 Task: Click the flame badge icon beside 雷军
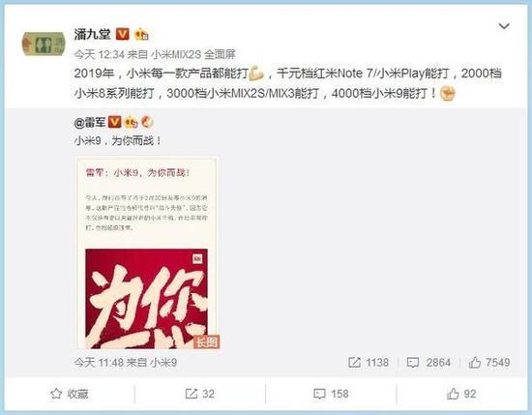click(x=147, y=122)
